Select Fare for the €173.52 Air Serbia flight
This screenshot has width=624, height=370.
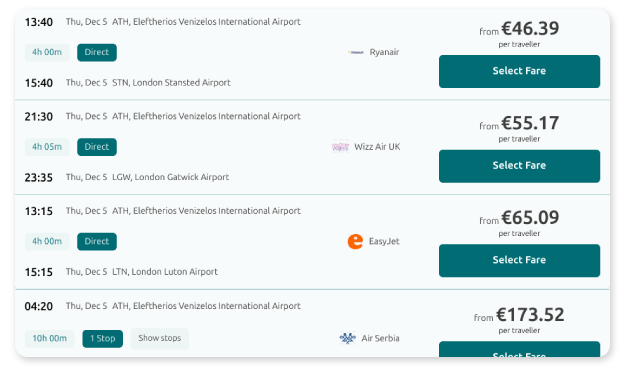(519, 350)
